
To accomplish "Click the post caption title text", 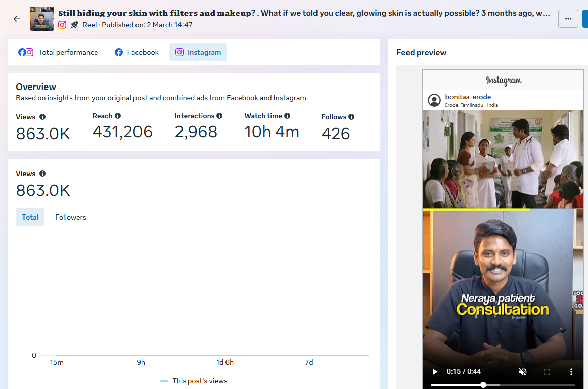I will coord(304,13).
